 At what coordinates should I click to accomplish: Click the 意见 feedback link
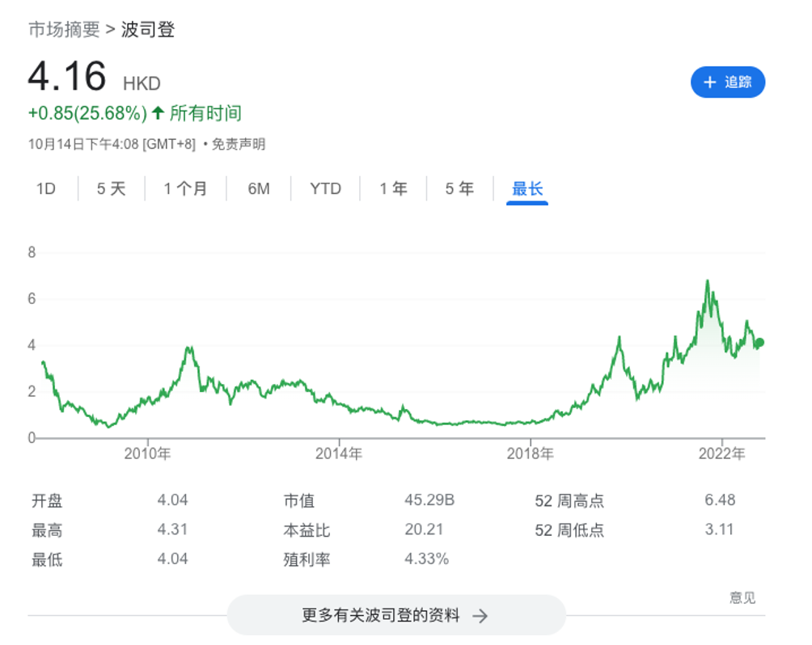(x=742, y=598)
